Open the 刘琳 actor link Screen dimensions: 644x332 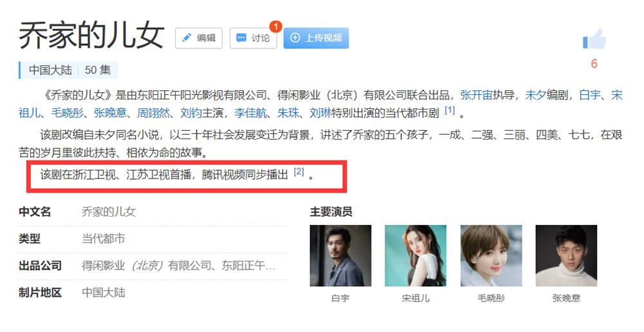[x=320, y=113]
